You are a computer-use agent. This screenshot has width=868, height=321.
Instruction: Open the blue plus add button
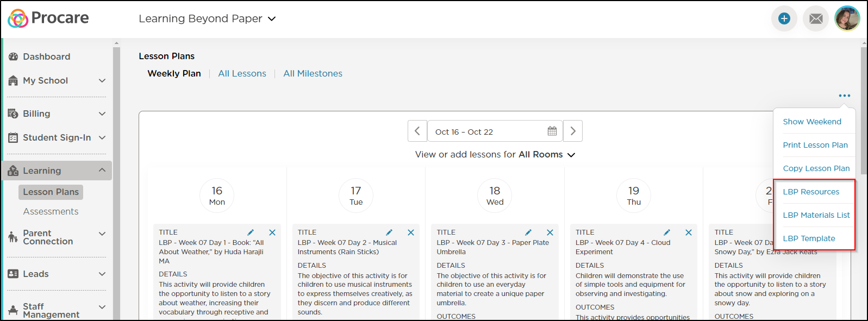(784, 18)
